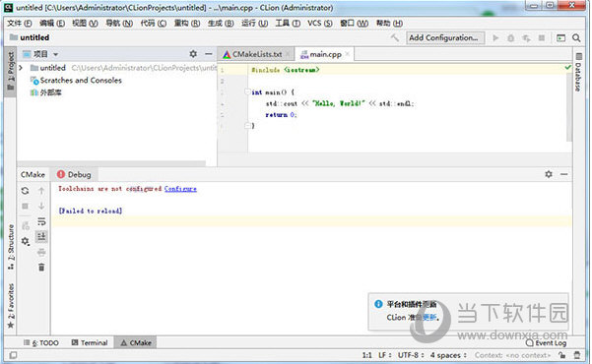Open the 帮助 (H) menu
Image resolution: width=592 pixels, height=364 pixels.
[x=389, y=23]
